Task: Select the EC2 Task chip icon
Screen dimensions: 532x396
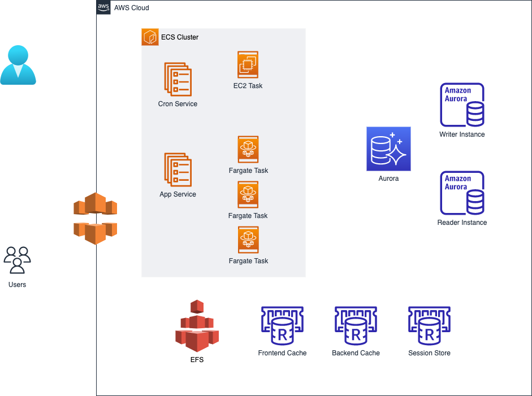Action: [x=247, y=63]
